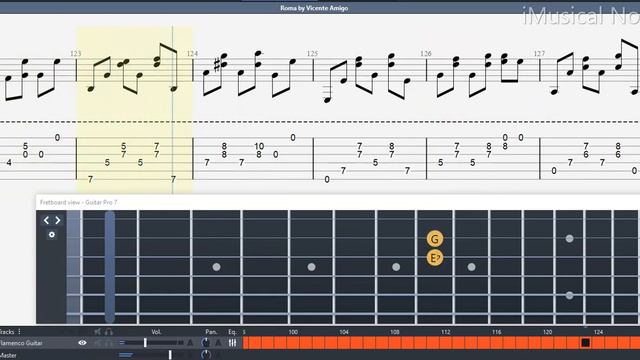Viewport: 640px width, 360px height.
Task: Click the Pan. column header
Action: coord(211,332)
